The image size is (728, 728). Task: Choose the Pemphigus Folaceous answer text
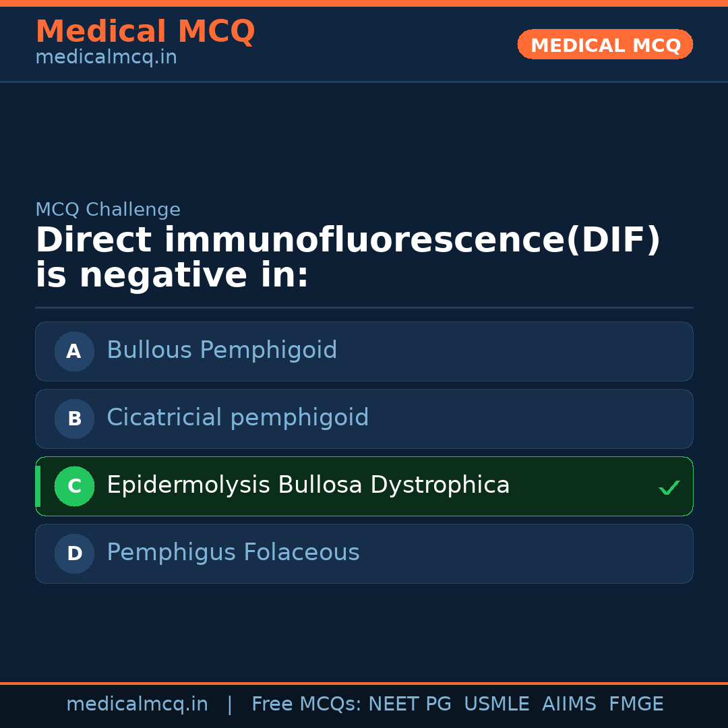click(233, 553)
